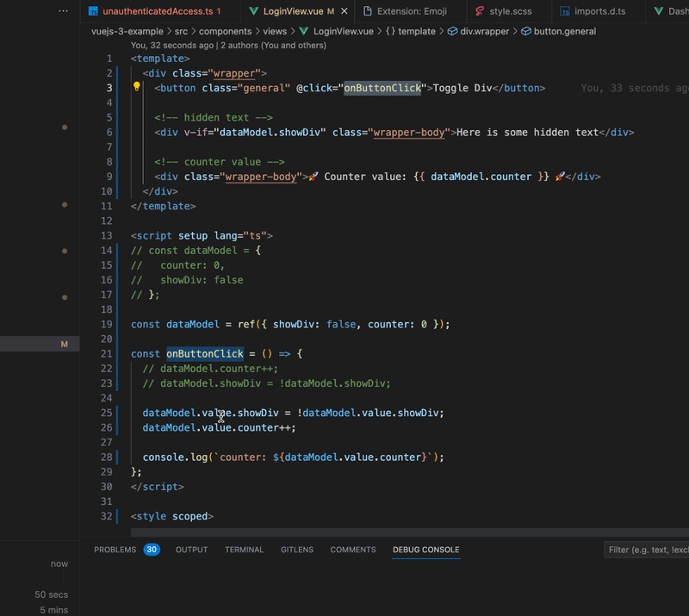Open the Comments panel tab
Viewport: 689px width, 616px height.
[353, 550]
